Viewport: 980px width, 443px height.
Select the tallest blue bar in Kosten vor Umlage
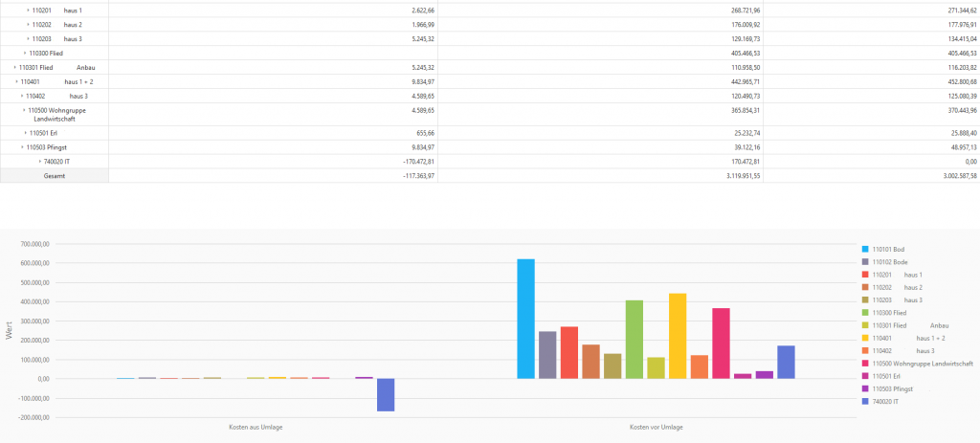[525, 319]
